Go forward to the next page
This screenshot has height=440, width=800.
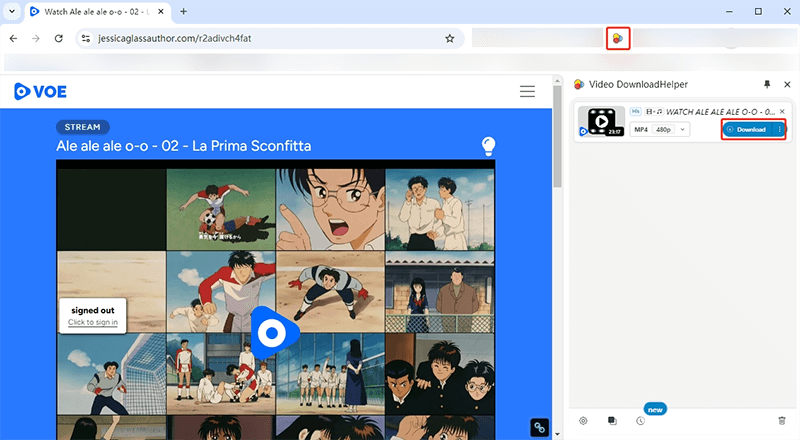click(36, 38)
